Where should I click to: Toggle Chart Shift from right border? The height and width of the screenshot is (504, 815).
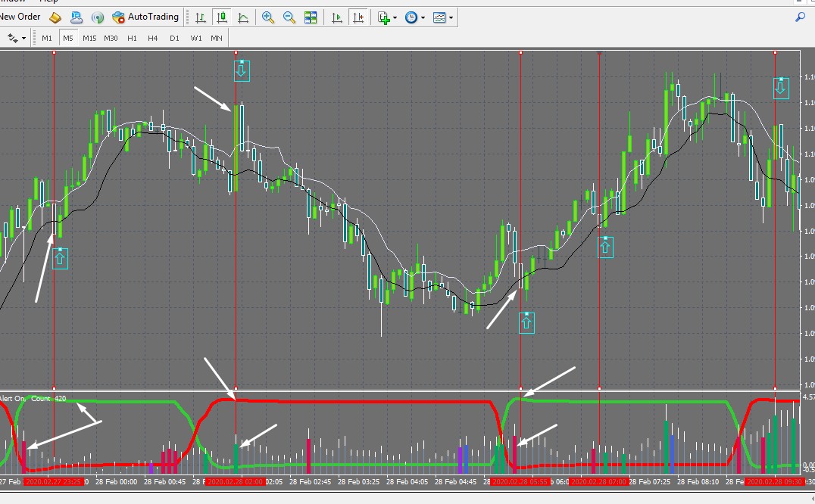click(358, 17)
